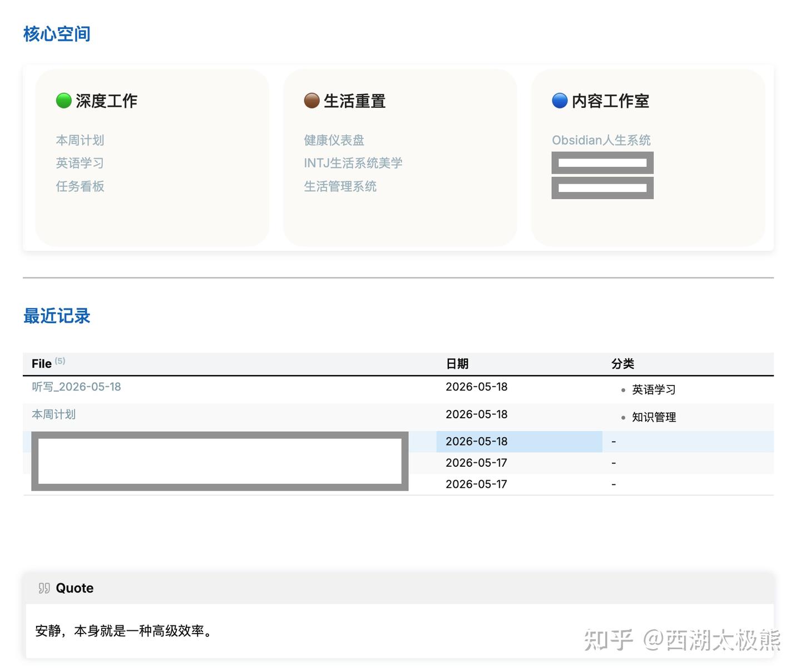Select the 生活重置 card heading
The height and width of the screenshot is (672, 801).
tap(354, 101)
